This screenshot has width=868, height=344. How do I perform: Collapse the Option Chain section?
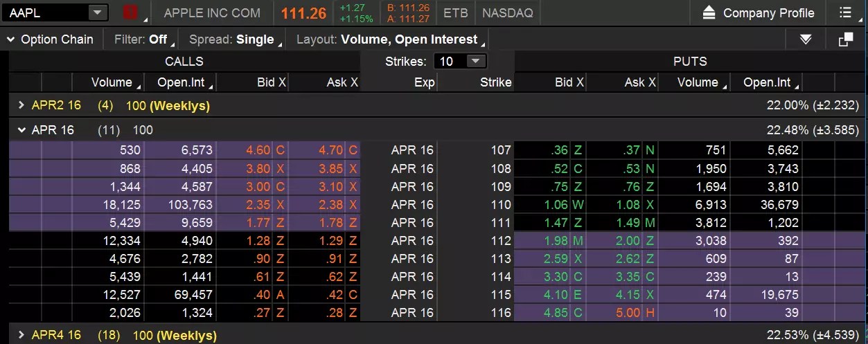click(x=10, y=39)
